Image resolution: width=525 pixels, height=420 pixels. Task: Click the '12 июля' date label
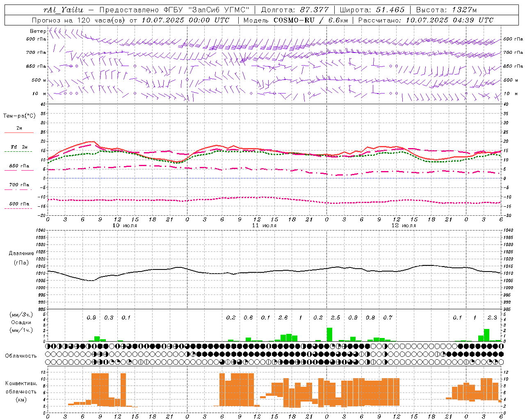pos(404,225)
